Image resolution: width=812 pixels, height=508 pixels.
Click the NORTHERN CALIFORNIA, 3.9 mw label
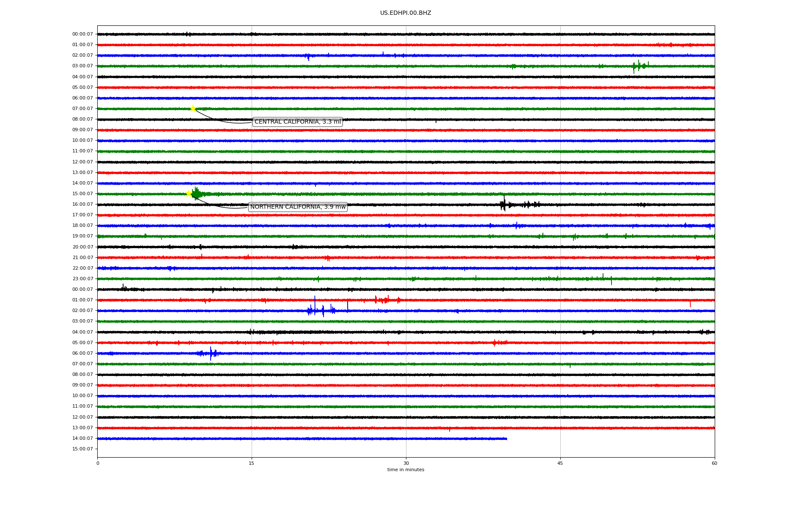pyautogui.click(x=298, y=207)
